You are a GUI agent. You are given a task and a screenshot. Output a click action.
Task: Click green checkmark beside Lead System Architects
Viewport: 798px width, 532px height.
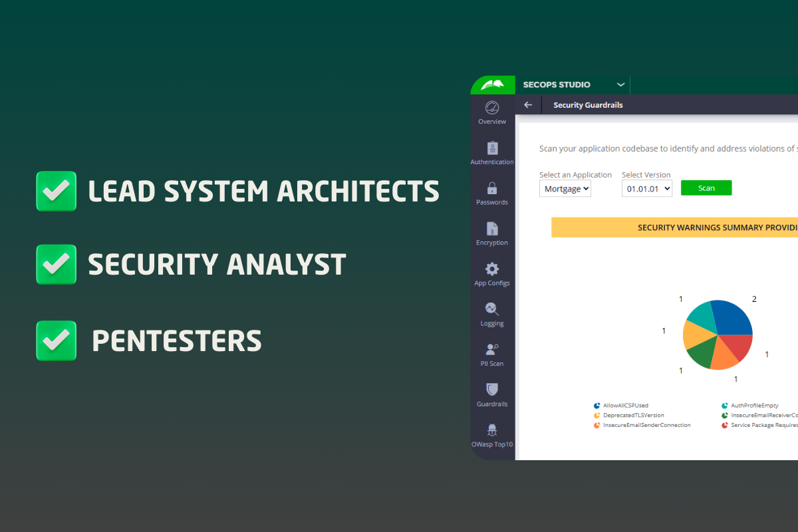tap(56, 191)
